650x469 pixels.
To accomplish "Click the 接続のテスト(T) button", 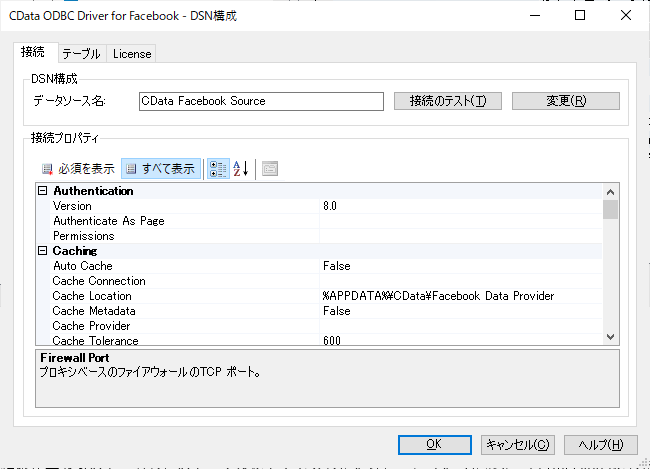I will (448, 101).
